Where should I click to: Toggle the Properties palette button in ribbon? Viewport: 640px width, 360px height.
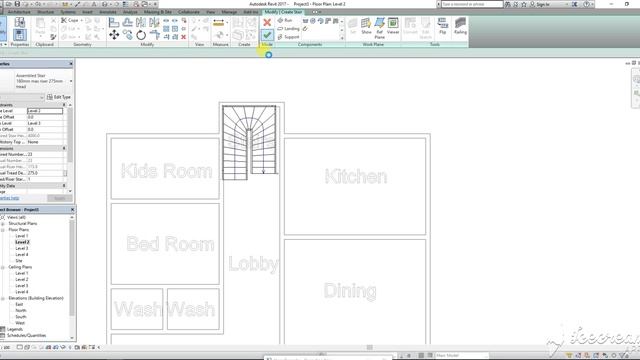[x=19, y=35]
